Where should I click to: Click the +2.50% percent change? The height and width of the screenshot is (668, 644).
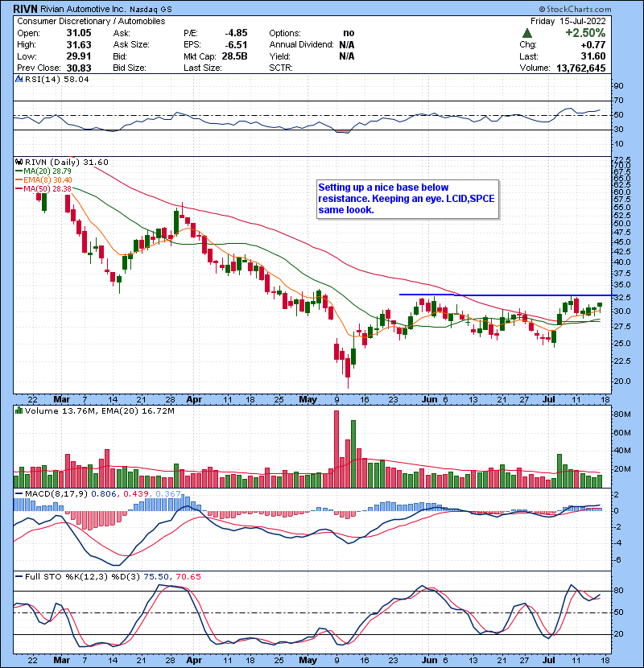pos(585,33)
